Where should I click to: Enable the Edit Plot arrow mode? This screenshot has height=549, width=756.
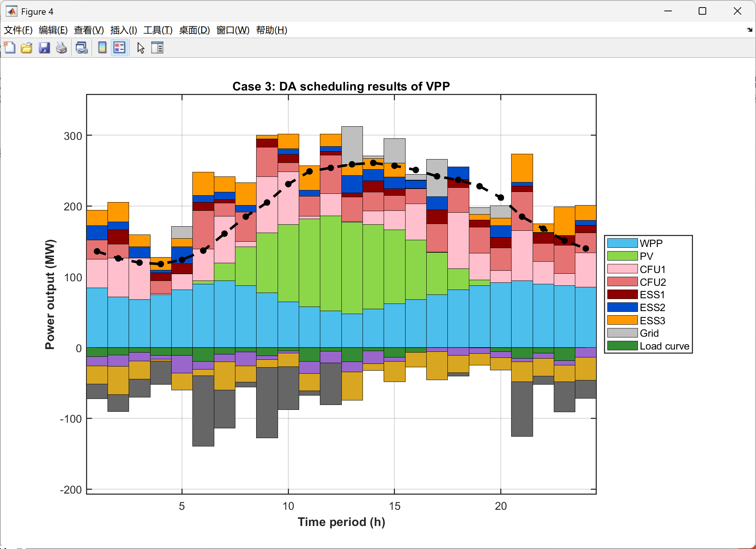click(141, 48)
